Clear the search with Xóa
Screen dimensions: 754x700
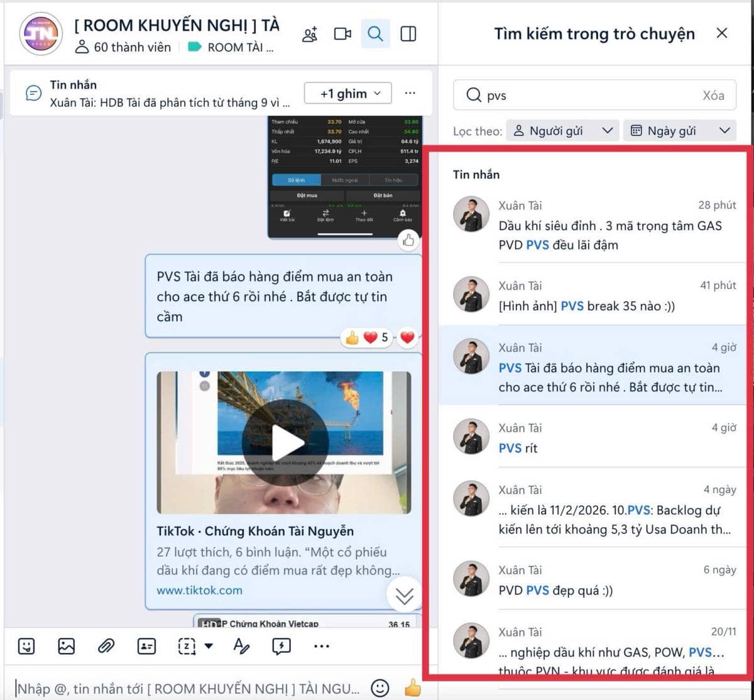713,96
